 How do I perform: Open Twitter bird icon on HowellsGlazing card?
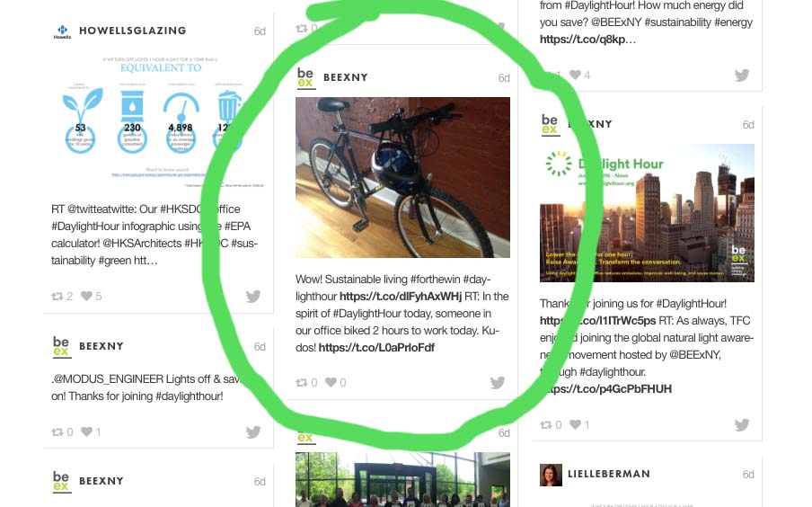click(253, 296)
